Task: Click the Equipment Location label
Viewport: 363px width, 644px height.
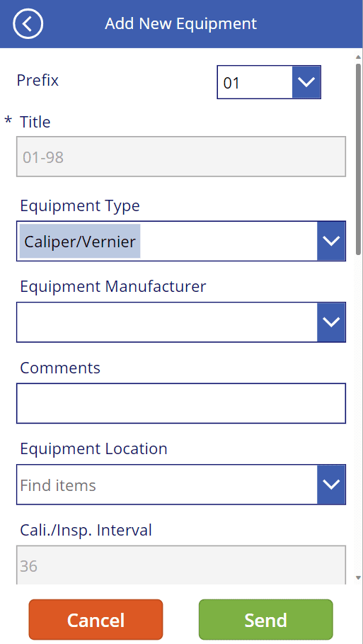Action: pyautogui.click(x=93, y=448)
